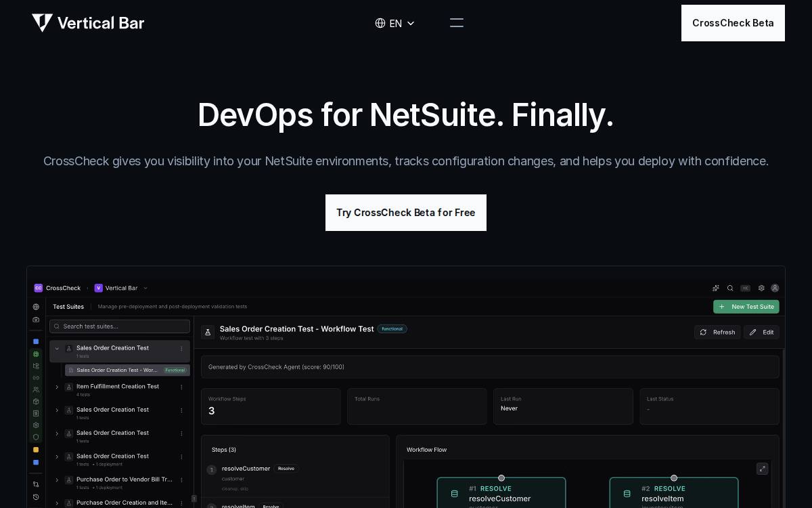This screenshot has width=812, height=508.
Task: Click the large flask icon beside workflow title
Action: pos(208,332)
